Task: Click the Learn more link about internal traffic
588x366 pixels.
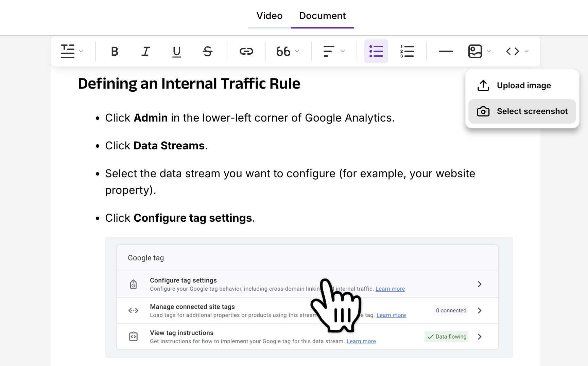Action: (x=390, y=289)
